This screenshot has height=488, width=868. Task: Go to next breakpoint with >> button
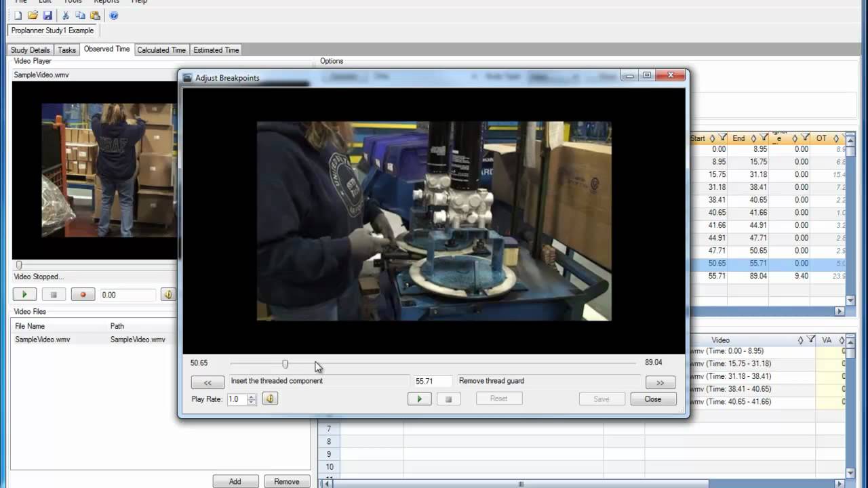pyautogui.click(x=660, y=382)
